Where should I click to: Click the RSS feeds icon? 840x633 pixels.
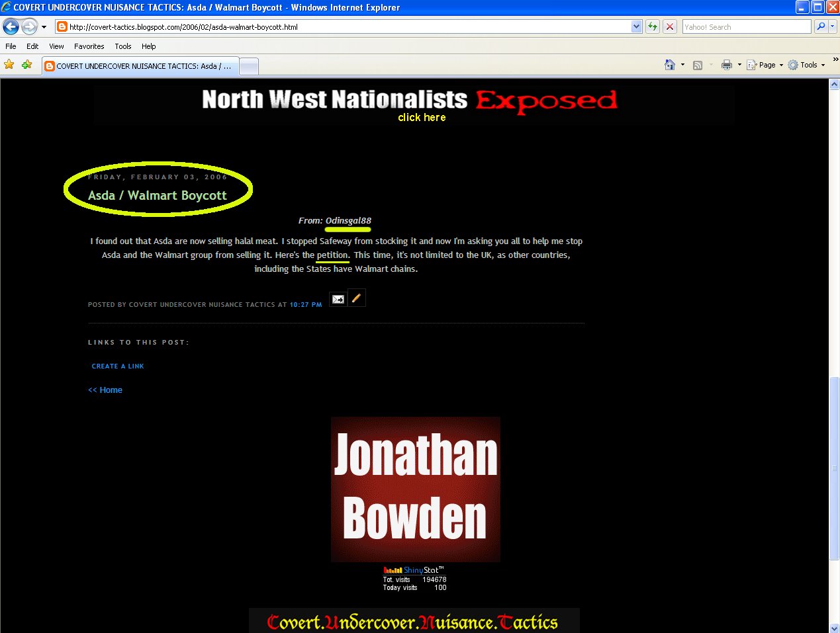click(x=698, y=65)
